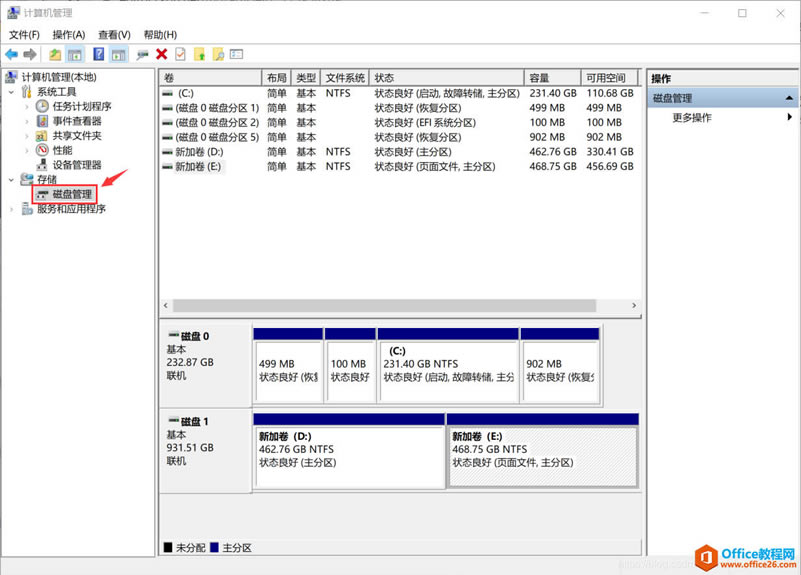Select volume row (磁盘 0 磁盘分区 1)
801x575 pixels.
point(398,108)
